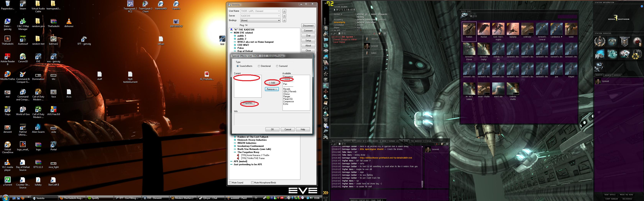The image size is (644, 201).
Task: Launch the Portal desktop shortcut
Action: (x=53, y=146)
